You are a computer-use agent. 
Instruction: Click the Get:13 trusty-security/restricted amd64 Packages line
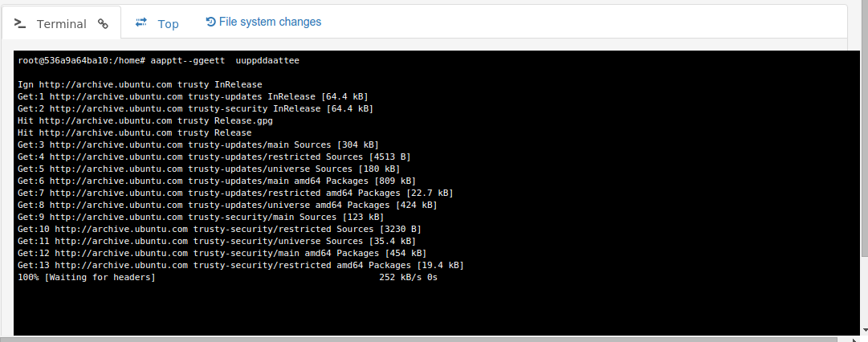click(240, 265)
